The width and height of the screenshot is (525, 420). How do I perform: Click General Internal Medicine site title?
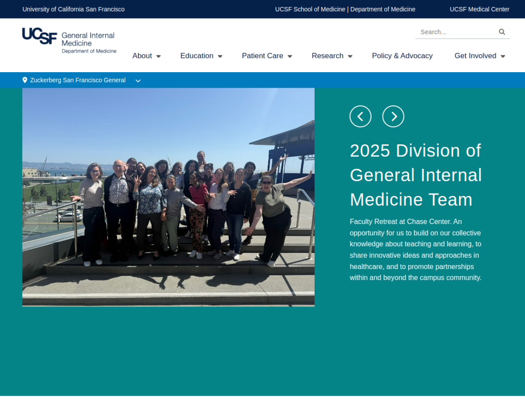pos(88,39)
